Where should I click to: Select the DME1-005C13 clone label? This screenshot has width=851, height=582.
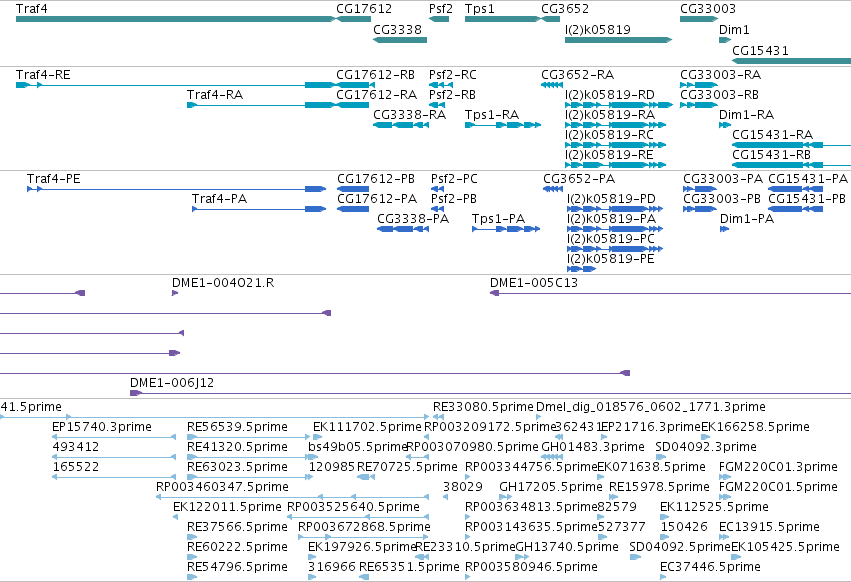pos(534,283)
